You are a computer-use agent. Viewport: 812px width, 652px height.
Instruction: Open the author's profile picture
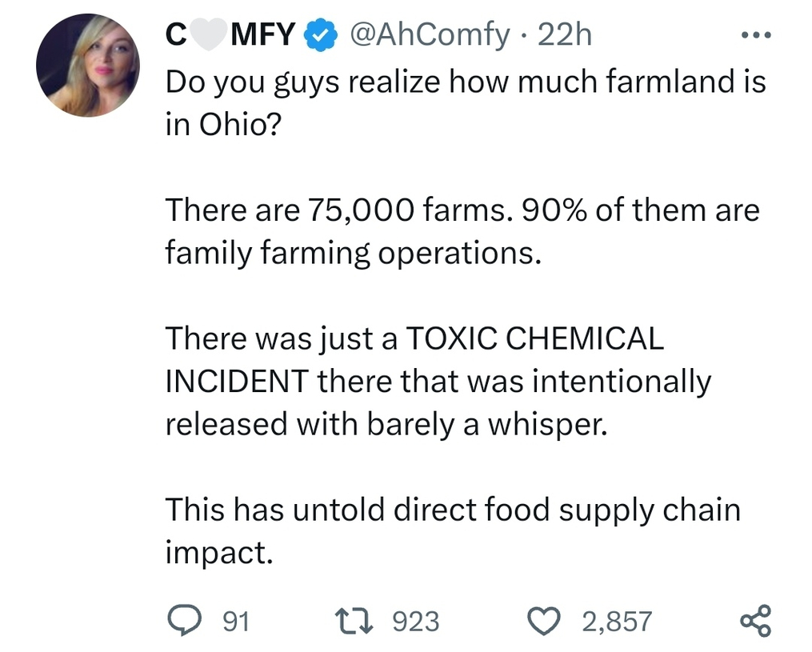pyautogui.click(x=88, y=66)
